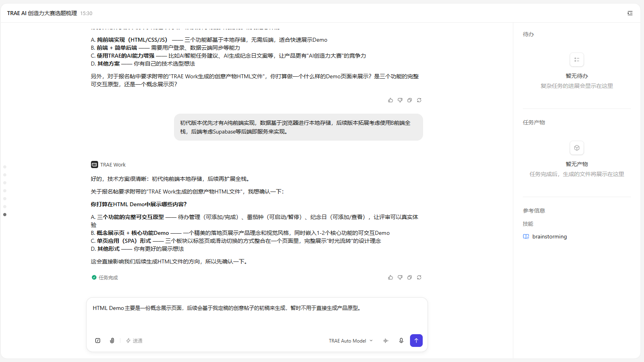The image size is (644, 362).
Task: Thumbs up the reply beside 任务完成
Action: (391, 277)
